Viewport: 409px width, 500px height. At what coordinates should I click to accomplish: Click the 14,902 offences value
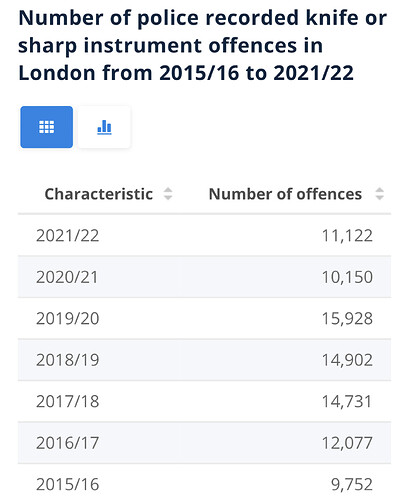click(347, 360)
